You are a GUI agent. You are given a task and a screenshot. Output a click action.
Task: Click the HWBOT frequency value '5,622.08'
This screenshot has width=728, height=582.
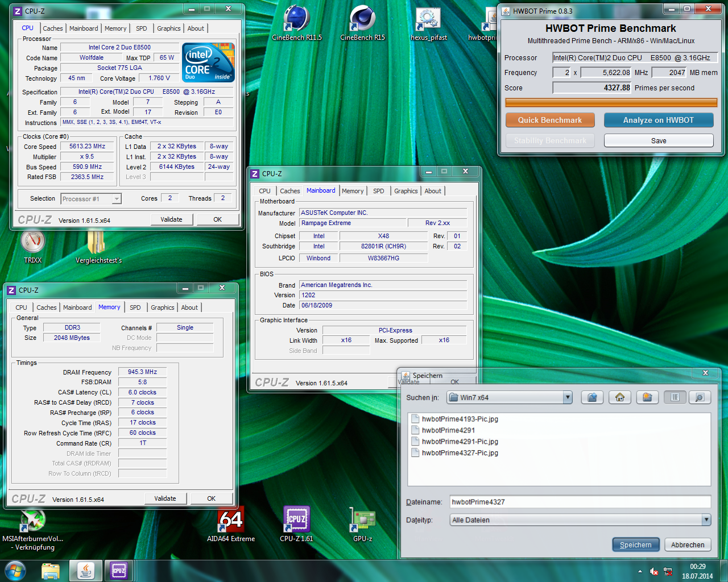[607, 72]
